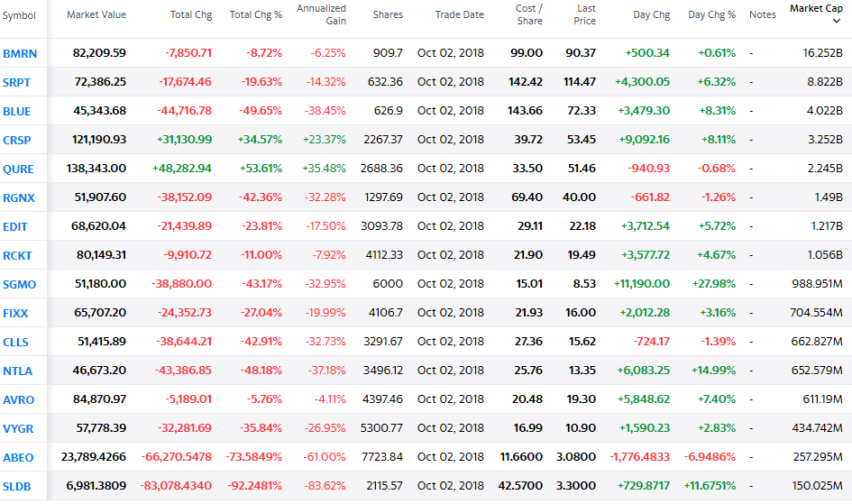
Task: Click the Trade Date column header
Action: point(459,15)
